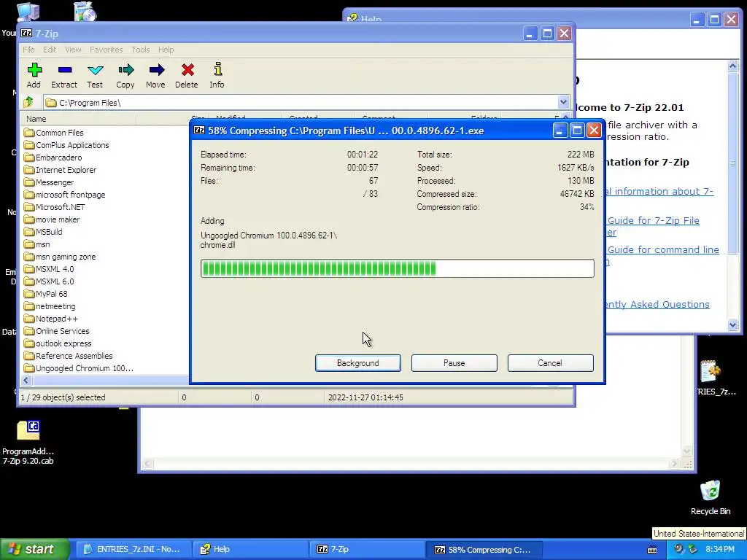Click the Test toolbar icon
Viewport: 747px width, 560px height.
point(95,75)
